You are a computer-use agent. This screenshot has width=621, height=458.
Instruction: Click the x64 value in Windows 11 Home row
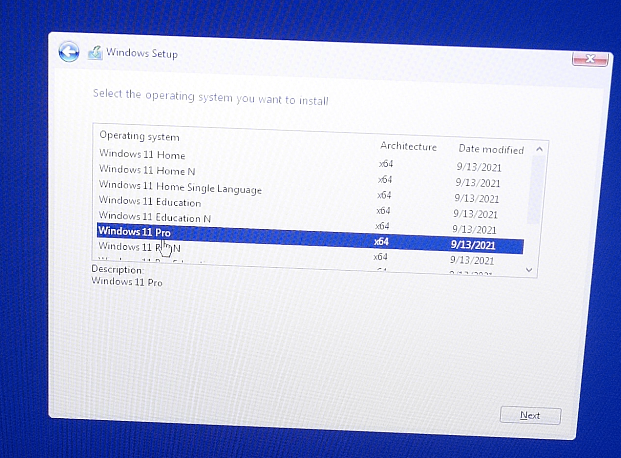386,163
